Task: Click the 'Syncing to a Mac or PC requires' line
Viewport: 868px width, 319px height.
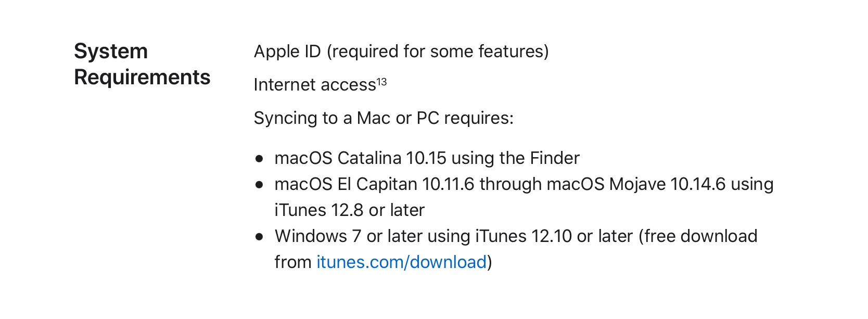Action: (x=383, y=118)
